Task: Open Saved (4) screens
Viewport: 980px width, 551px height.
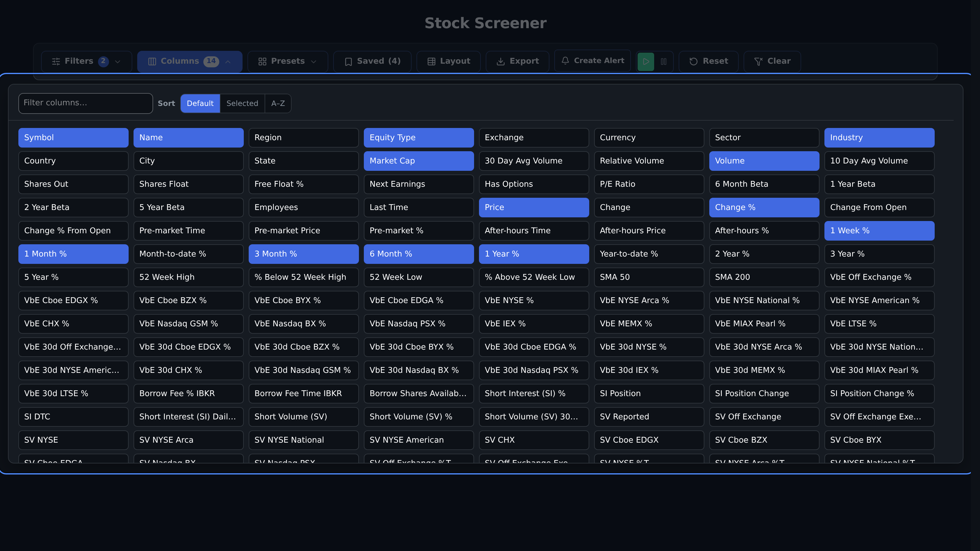Action: (372, 61)
